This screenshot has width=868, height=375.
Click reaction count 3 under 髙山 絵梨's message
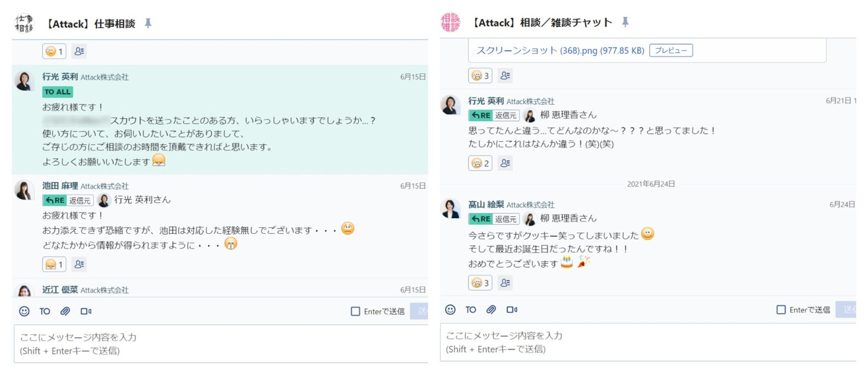pyautogui.click(x=480, y=282)
